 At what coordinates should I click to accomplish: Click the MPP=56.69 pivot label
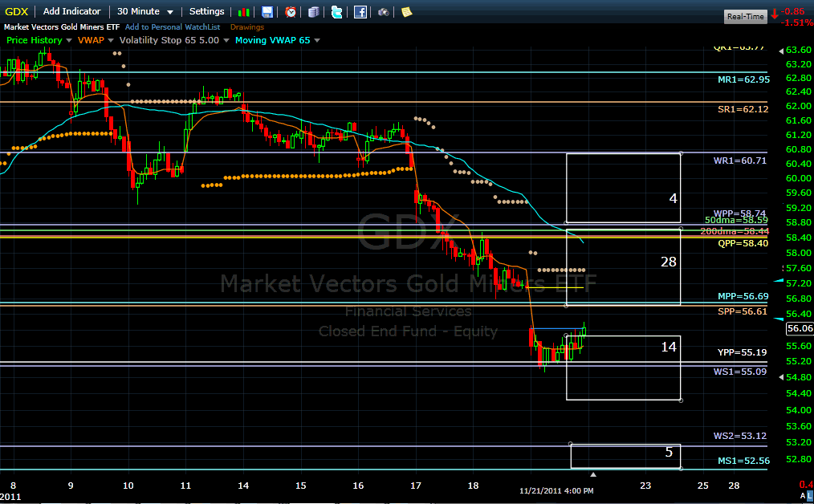tap(743, 296)
